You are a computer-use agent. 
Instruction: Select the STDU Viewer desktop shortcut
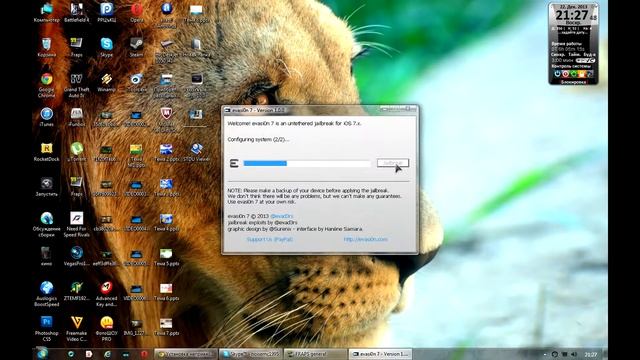coord(196,152)
